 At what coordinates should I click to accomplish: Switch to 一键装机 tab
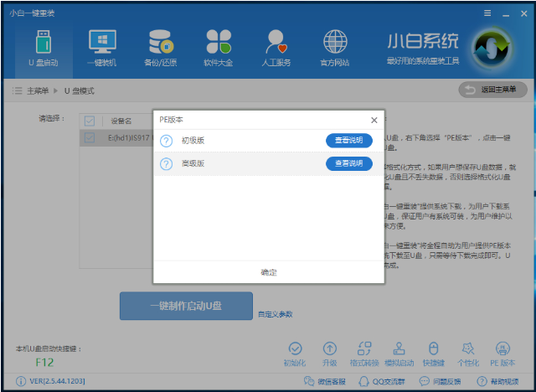pyautogui.click(x=101, y=47)
